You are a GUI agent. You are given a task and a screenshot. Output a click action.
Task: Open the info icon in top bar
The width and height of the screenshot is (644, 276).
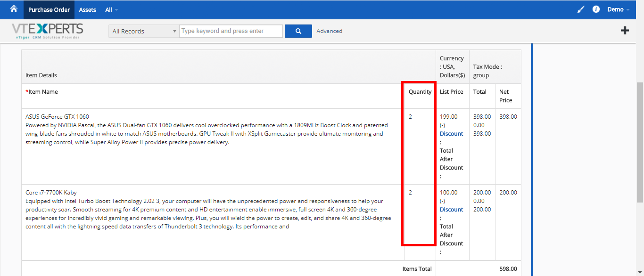[x=596, y=9]
